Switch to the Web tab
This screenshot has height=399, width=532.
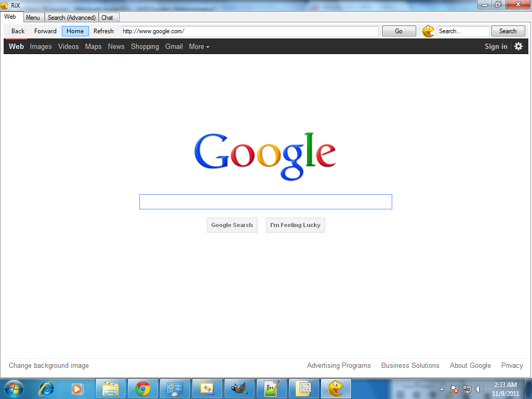10,17
